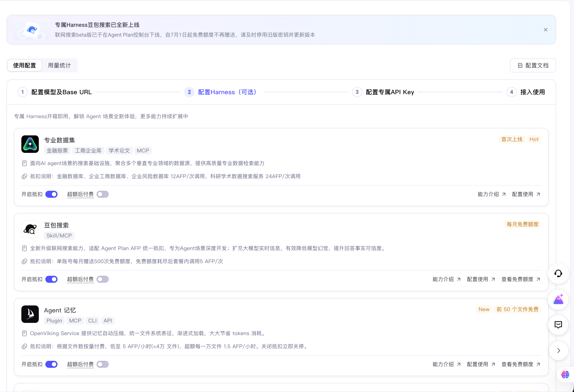Toggle 超额后付费 for 专业数据集
Screen dimensions: 574x392
[x=102, y=194]
